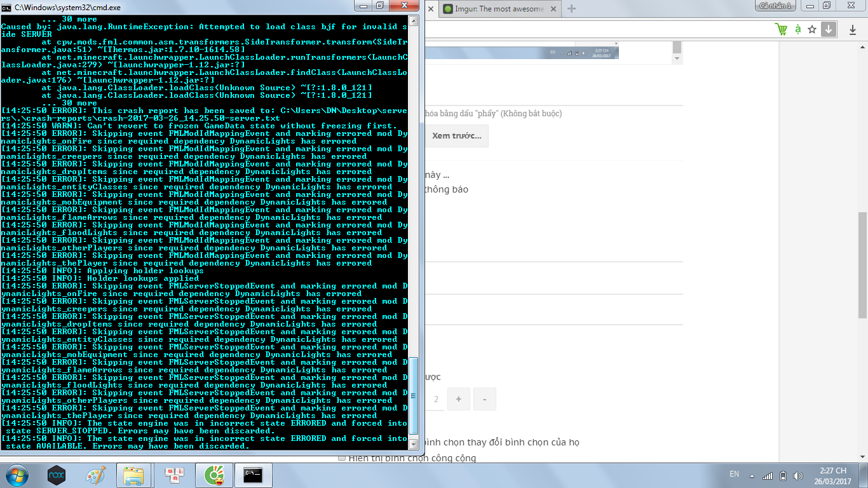Click the 'Cá nhân 1' profile button

[x=775, y=6]
